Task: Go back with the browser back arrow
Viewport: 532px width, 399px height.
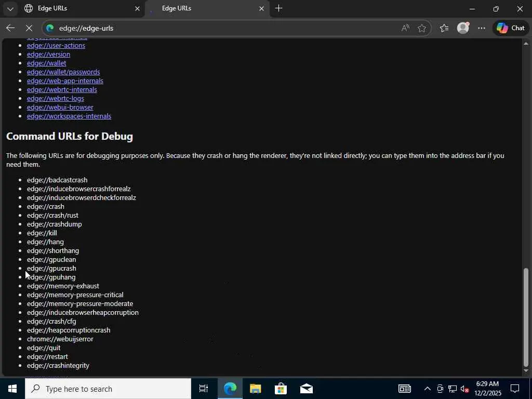Action: 10,28
